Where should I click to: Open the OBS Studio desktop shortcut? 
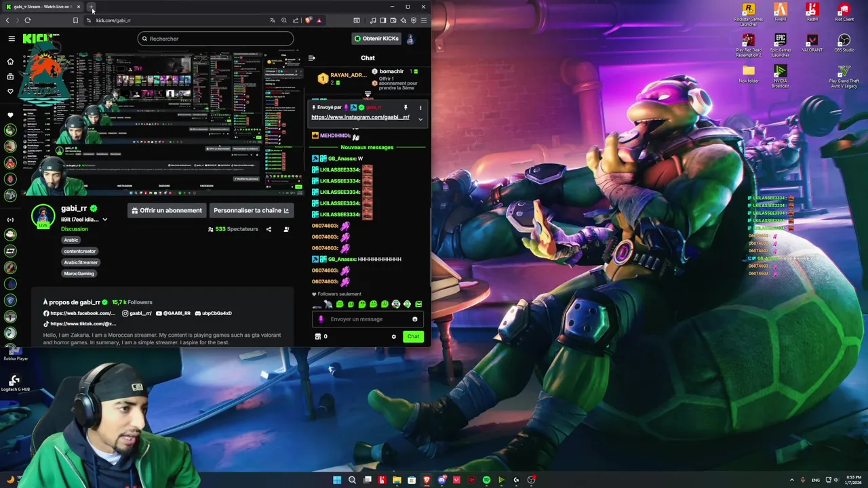tap(844, 43)
